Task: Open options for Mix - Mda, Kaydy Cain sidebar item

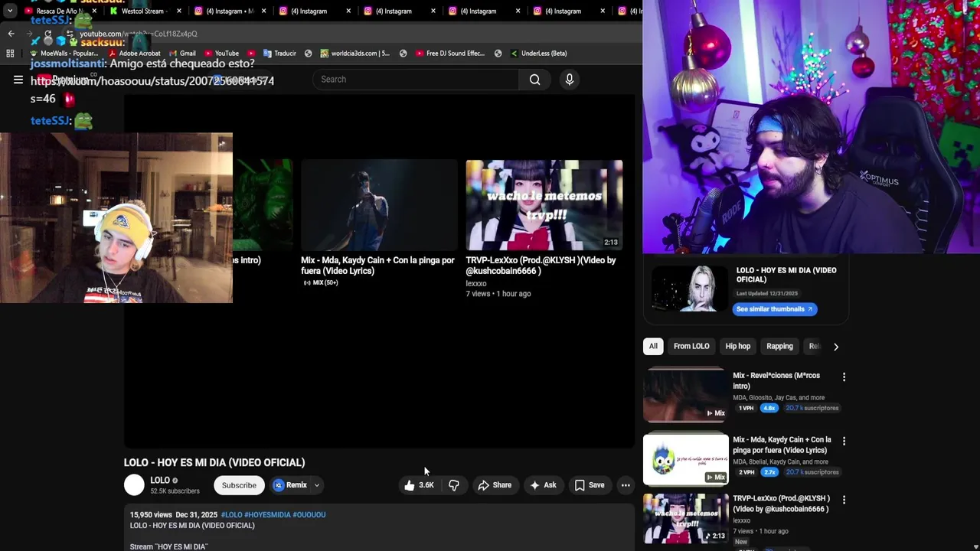Action: [844, 442]
